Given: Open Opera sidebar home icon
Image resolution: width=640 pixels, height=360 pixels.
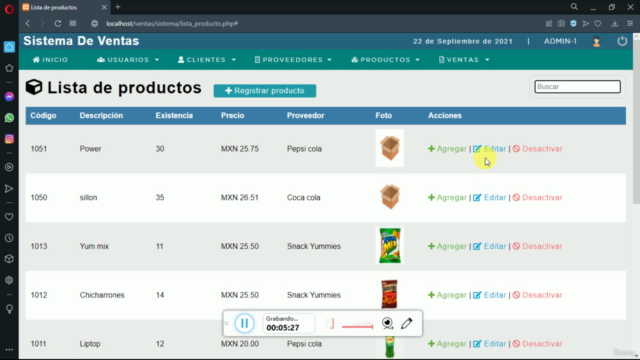Looking at the screenshot, I should 9,47.
